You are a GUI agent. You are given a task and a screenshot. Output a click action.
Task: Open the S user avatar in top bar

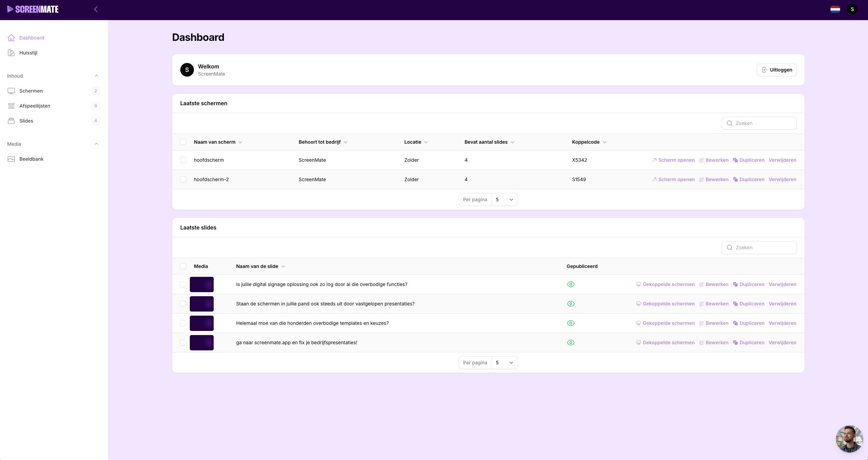pos(852,9)
